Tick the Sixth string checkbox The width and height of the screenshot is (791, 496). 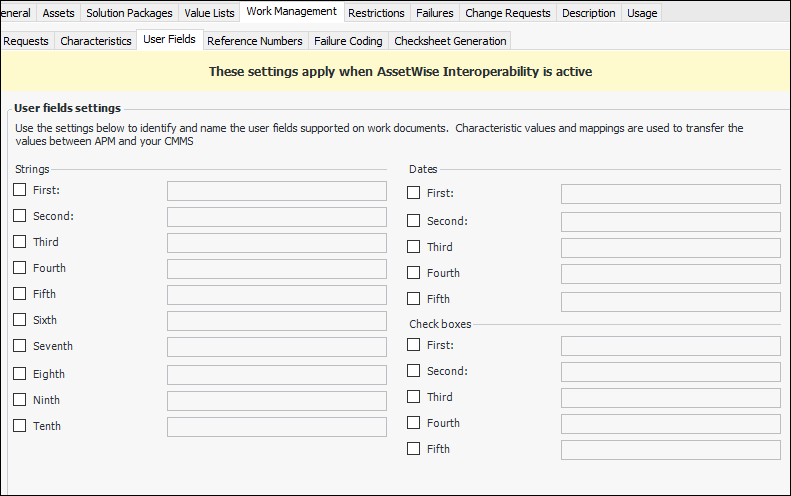pyautogui.click(x=20, y=320)
